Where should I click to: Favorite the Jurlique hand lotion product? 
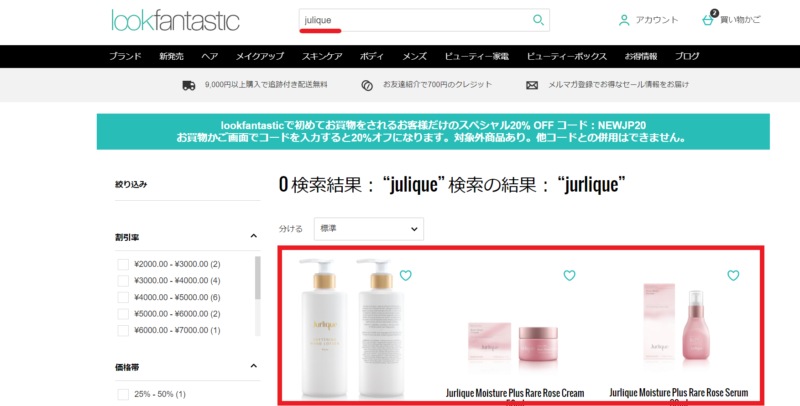click(406, 275)
